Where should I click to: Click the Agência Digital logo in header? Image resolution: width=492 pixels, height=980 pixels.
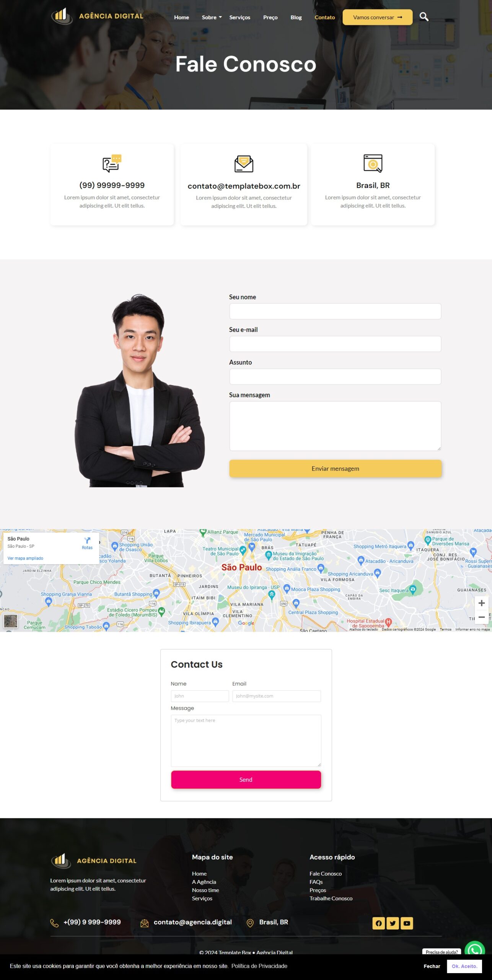click(x=97, y=16)
